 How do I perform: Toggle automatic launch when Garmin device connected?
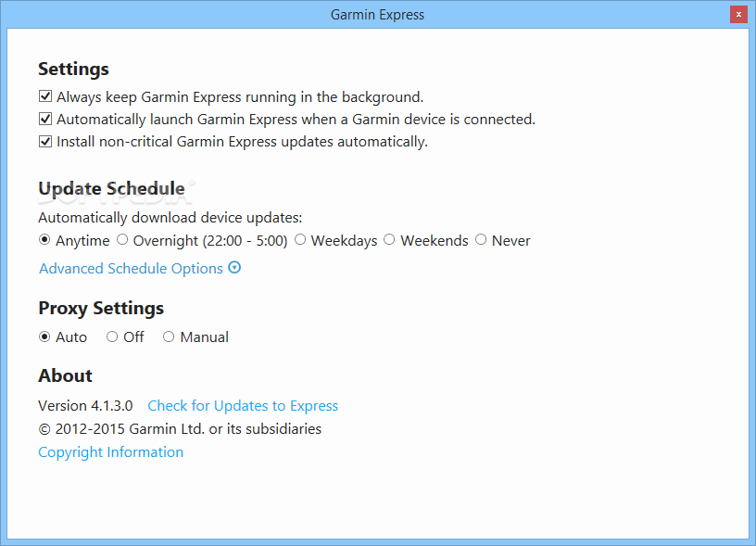pos(45,119)
